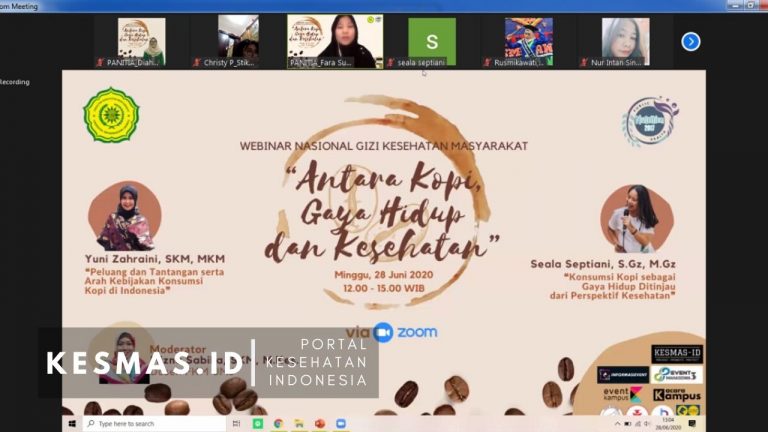
Task: Select PANITIA_Fara Su active speaker thumbnail
Action: point(335,41)
